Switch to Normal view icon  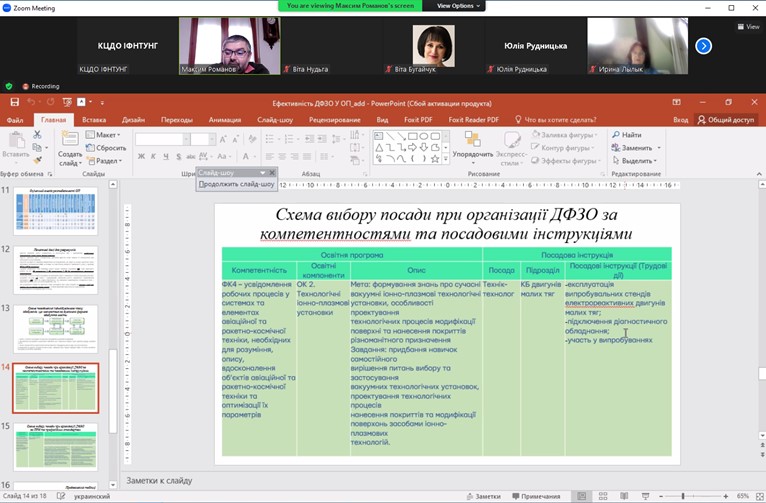pyautogui.click(x=582, y=496)
